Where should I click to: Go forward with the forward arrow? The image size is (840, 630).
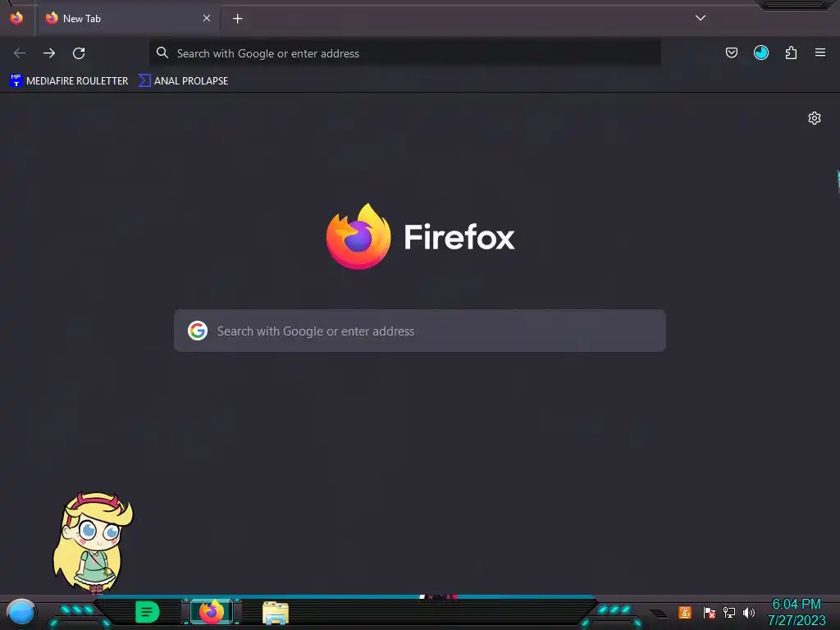click(x=49, y=53)
